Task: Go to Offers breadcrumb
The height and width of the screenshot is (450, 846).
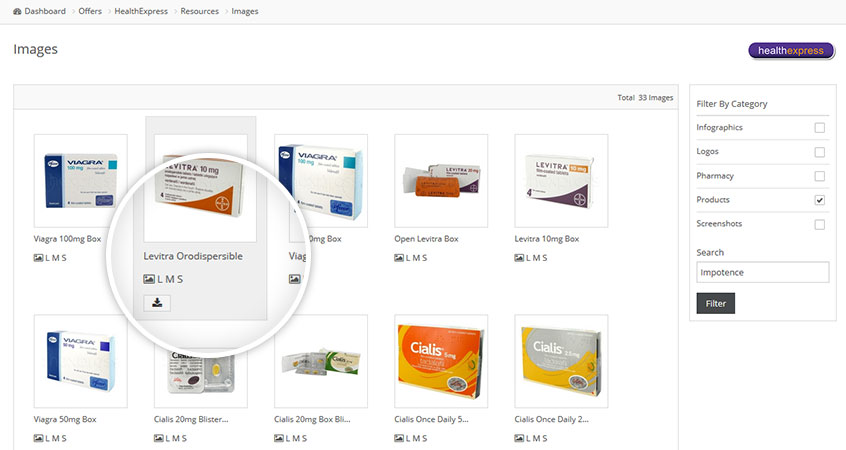Action: tap(90, 11)
